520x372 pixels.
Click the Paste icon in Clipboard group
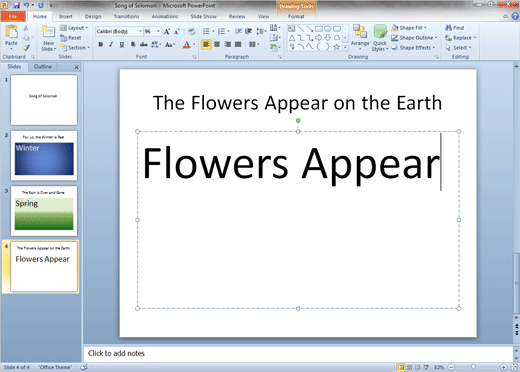(11, 32)
